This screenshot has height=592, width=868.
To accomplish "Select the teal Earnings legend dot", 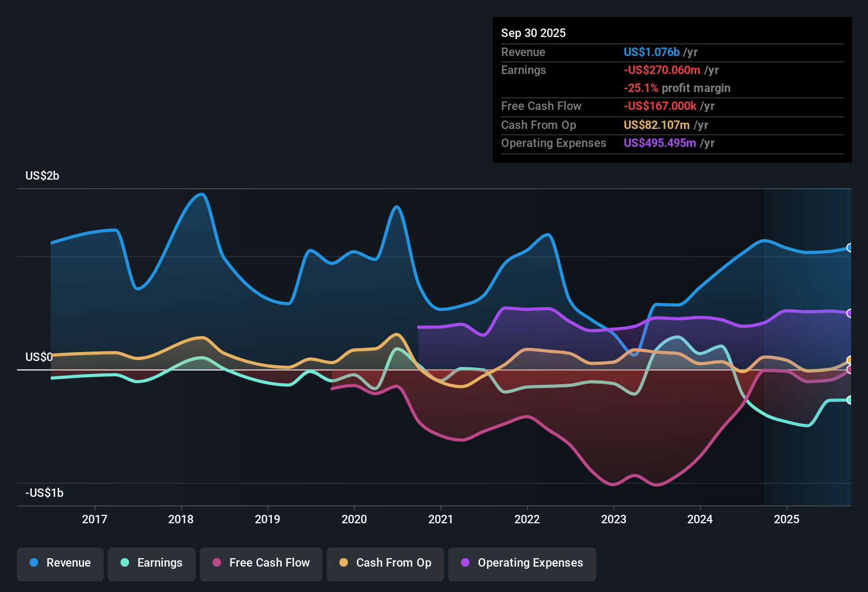I will [125, 563].
